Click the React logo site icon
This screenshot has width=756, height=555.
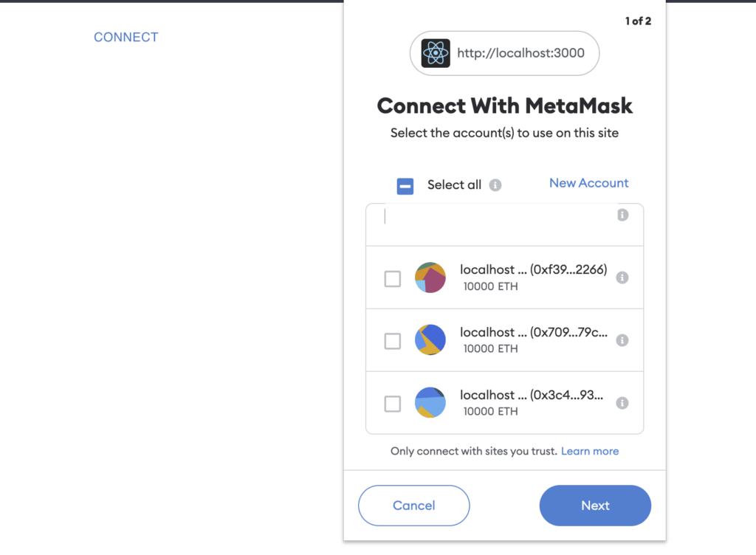[436, 53]
